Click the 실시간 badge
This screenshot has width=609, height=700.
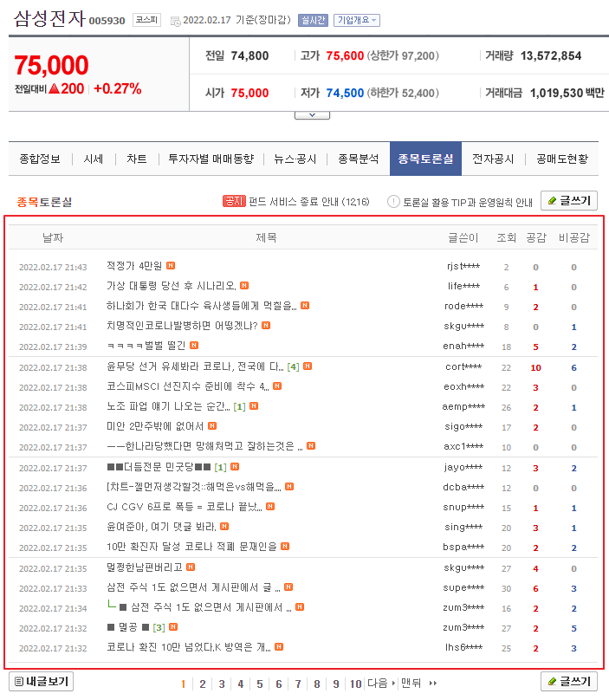[x=313, y=21]
